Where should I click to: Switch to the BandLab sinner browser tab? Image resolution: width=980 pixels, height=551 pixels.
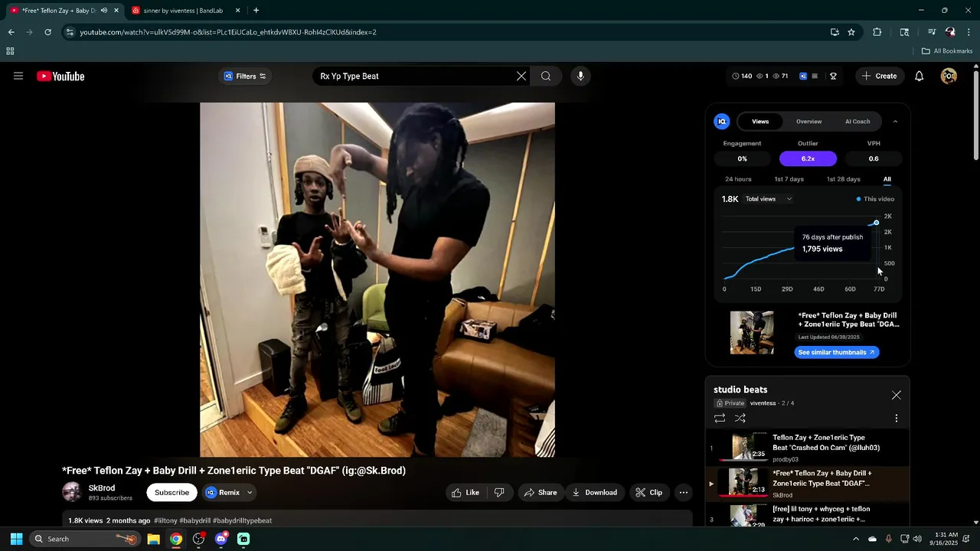(184, 11)
